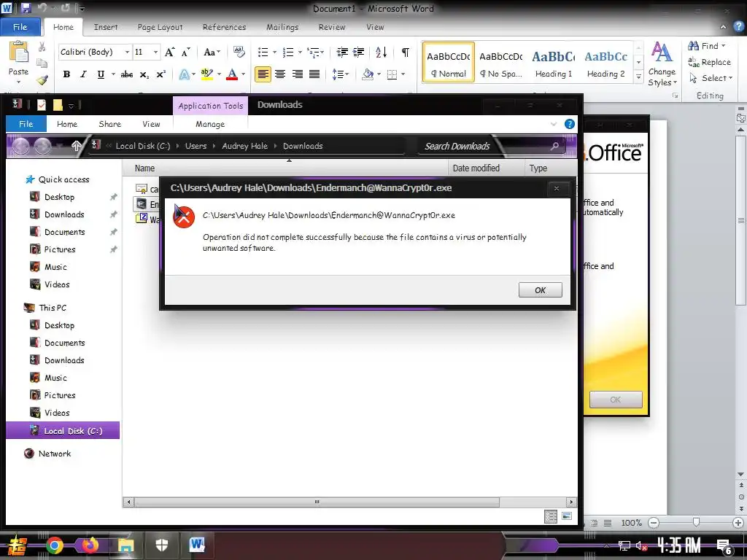Apply the No Spacing style
This screenshot has height=560, width=747.
click(500, 62)
